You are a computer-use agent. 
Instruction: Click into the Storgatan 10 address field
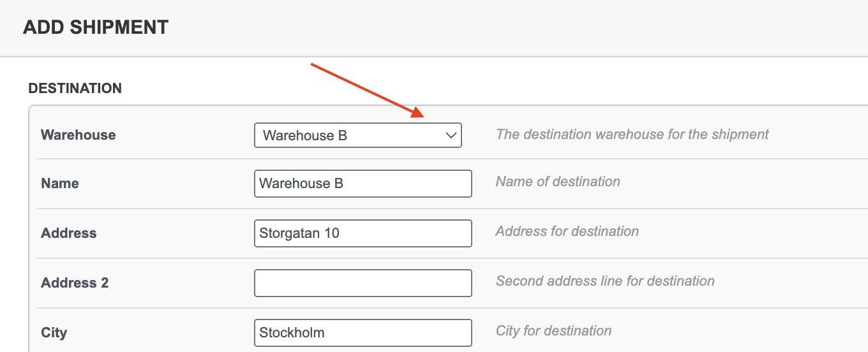[x=363, y=233]
